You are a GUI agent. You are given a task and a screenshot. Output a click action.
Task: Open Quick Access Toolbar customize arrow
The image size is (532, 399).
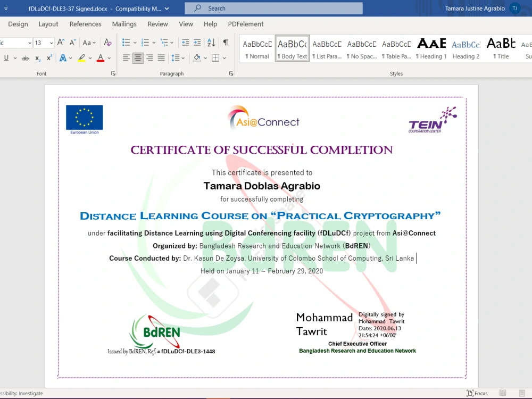click(6, 9)
